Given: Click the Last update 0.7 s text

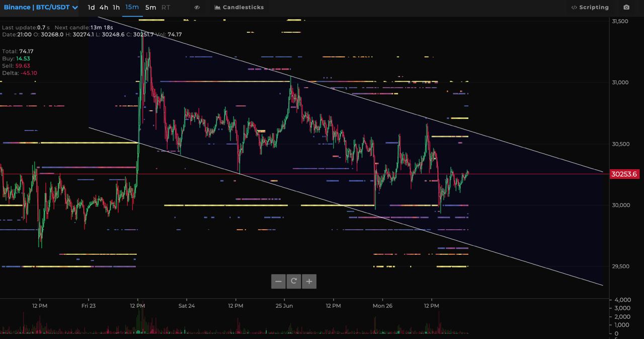Looking at the screenshot, I should pos(26,27).
